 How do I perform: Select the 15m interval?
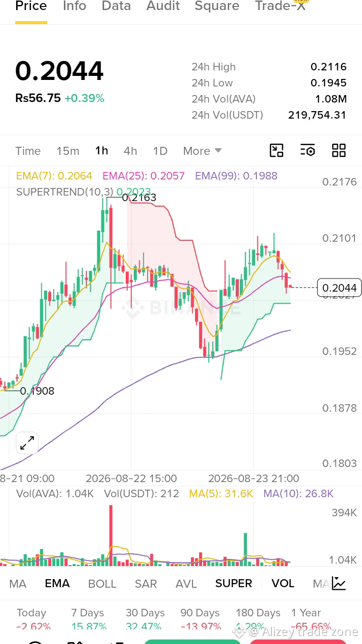[68, 151]
